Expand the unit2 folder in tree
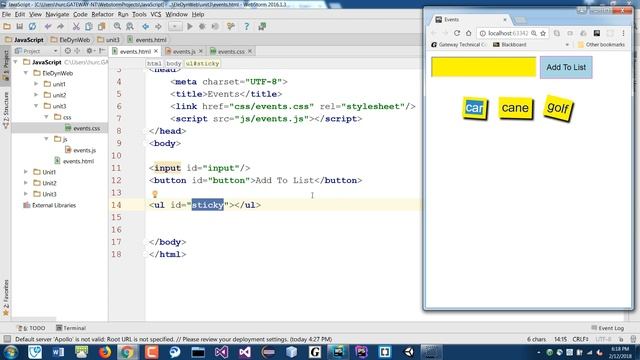Screen dimensions: 640x360 tap(36, 95)
